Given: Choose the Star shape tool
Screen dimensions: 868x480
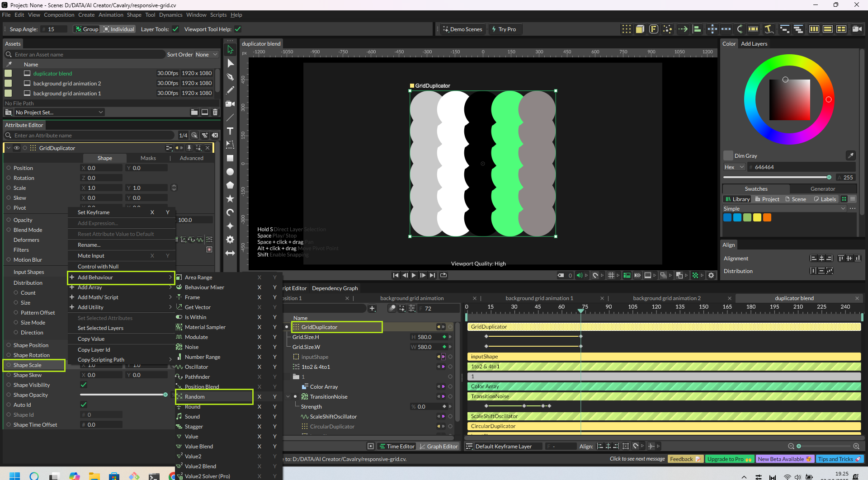Looking at the screenshot, I should [230, 199].
